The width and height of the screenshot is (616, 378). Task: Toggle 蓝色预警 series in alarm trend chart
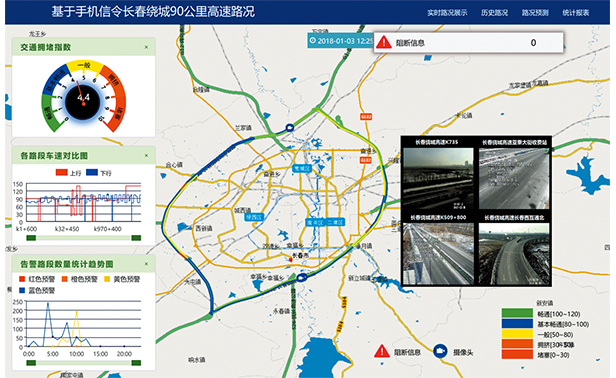click(x=37, y=291)
